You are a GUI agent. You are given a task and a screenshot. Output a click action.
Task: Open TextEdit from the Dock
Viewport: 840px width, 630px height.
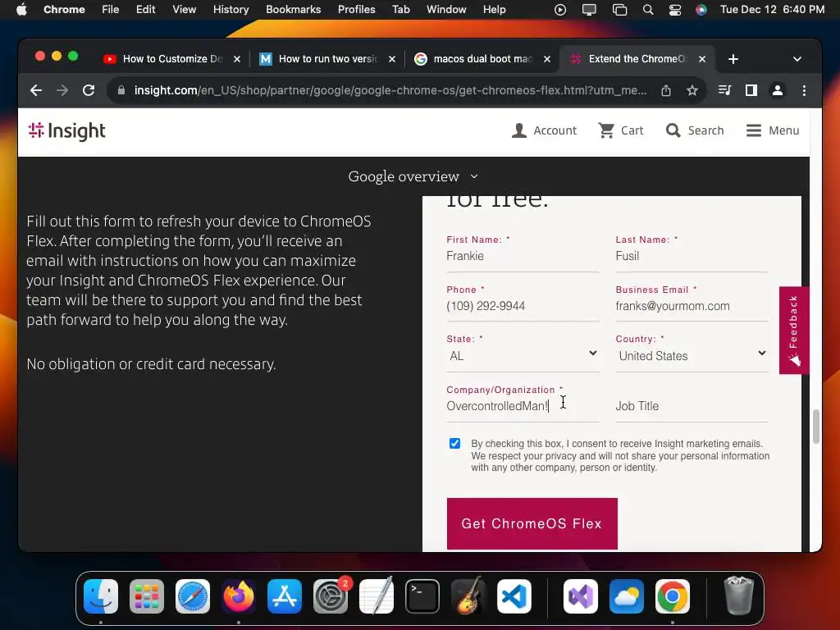click(x=377, y=596)
